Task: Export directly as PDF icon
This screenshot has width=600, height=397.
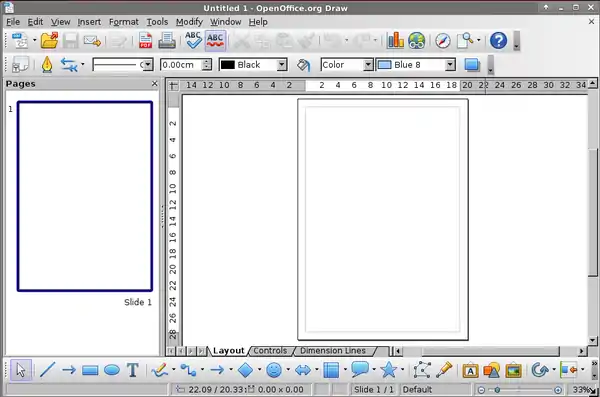Action: (x=145, y=41)
